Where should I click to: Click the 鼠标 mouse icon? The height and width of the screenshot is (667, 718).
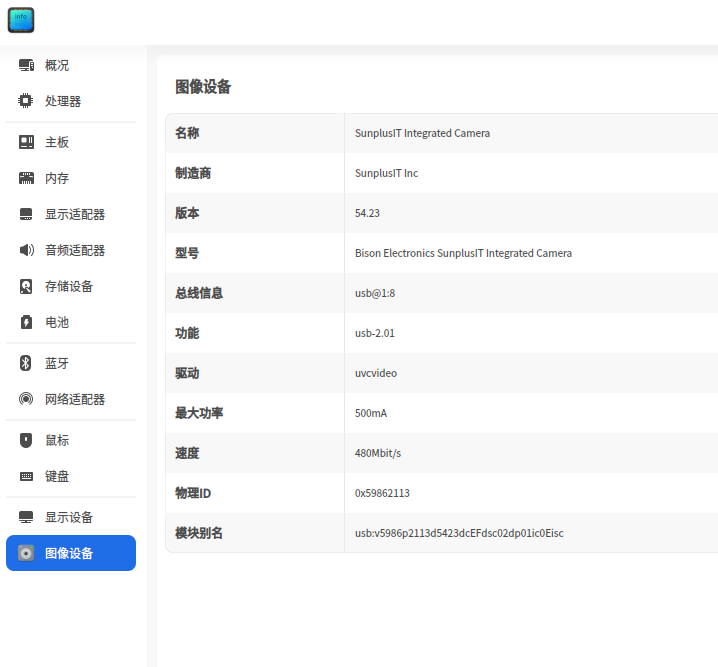(x=26, y=440)
